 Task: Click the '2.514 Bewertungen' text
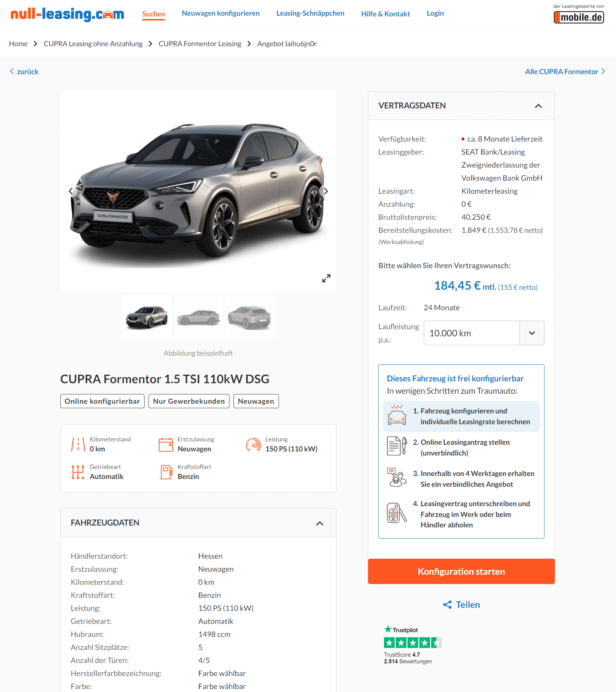(x=408, y=661)
